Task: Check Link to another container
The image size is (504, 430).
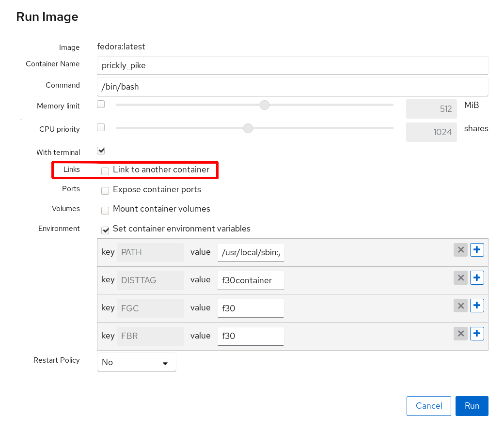Action: pos(105,171)
